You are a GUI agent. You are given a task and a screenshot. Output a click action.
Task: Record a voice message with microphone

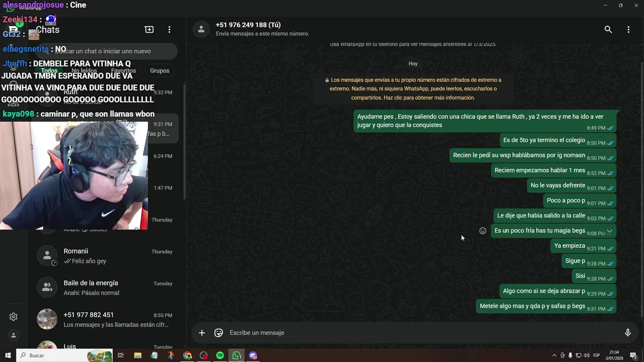pos(628,333)
